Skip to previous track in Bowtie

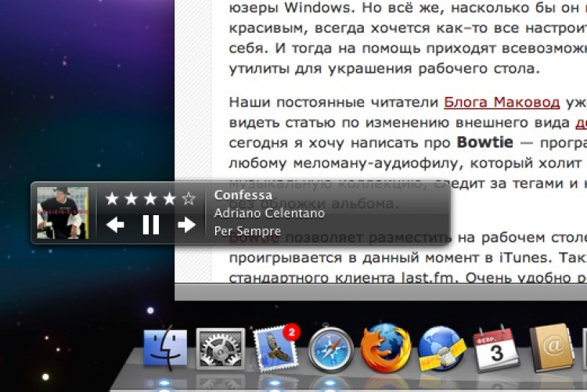coord(115,225)
